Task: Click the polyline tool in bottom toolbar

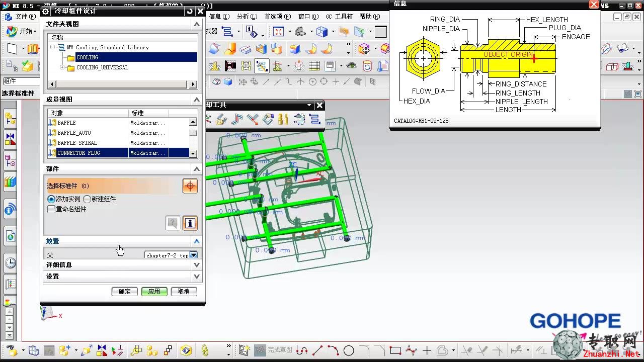Action: click(x=412, y=350)
